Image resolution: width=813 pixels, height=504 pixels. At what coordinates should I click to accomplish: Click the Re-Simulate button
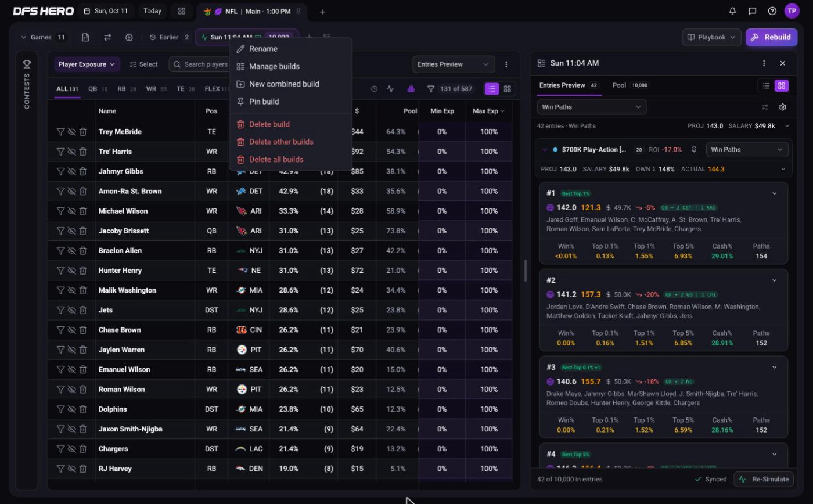coord(764,479)
